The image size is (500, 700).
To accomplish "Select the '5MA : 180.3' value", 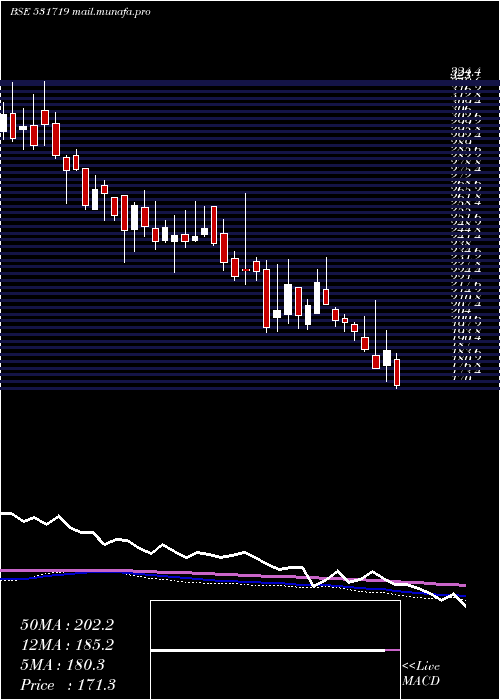I will tap(62, 665).
